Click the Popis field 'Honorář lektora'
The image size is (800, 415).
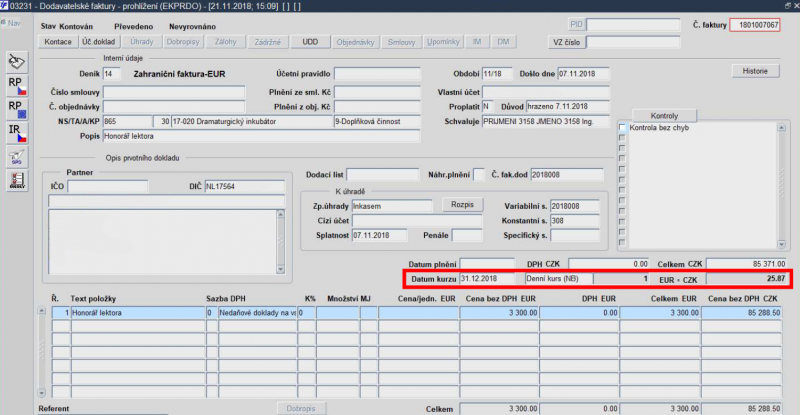(262, 136)
